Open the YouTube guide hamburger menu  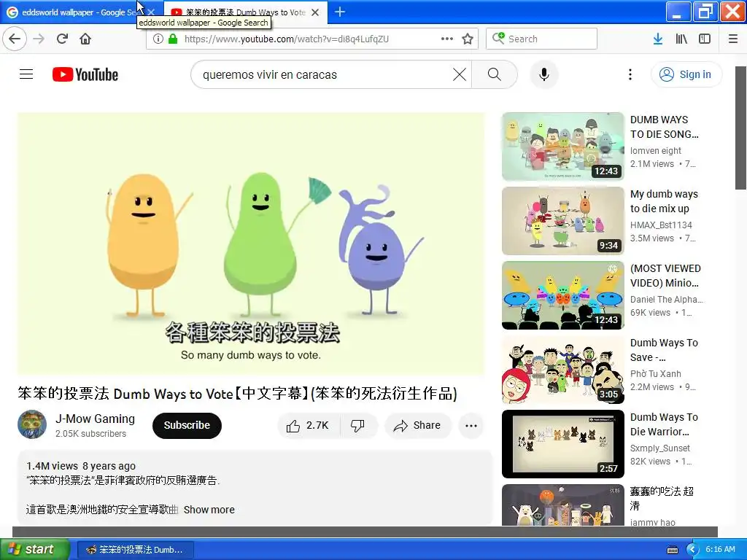[x=26, y=74]
